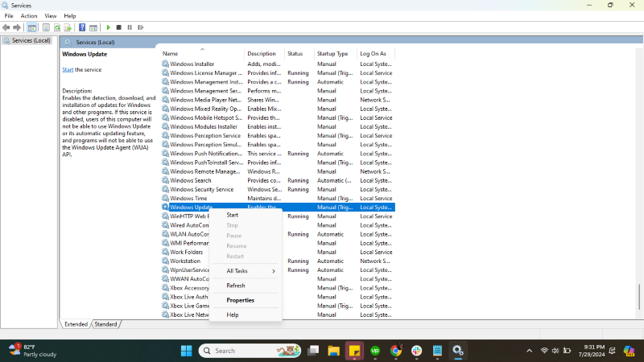Open Properties via the toolbar icon
The width and height of the screenshot is (644, 362).
tap(46, 27)
